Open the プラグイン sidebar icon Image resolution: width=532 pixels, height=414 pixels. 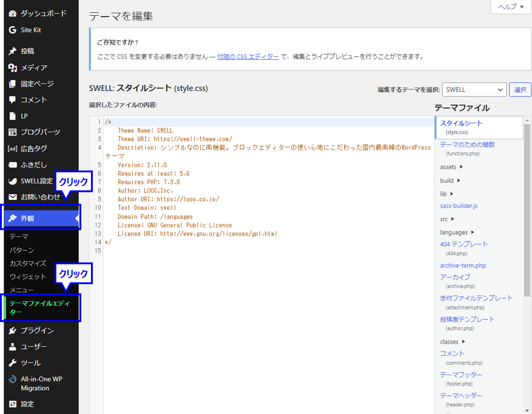[12, 330]
